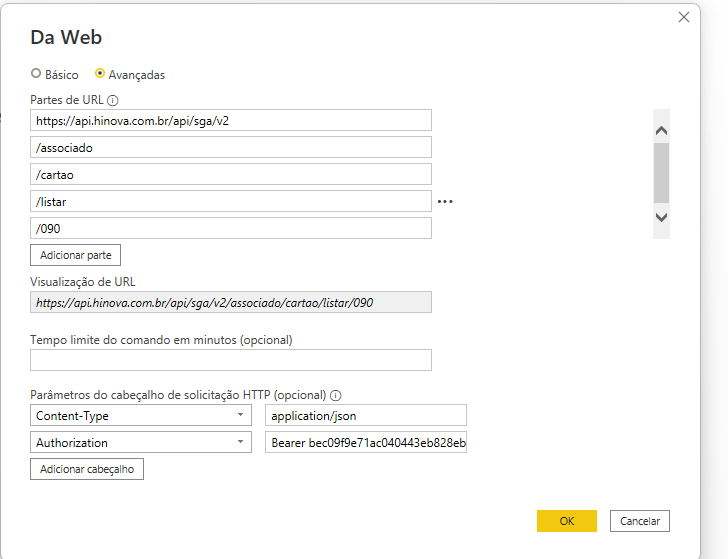Click the Adicionar parte button

click(x=75, y=255)
